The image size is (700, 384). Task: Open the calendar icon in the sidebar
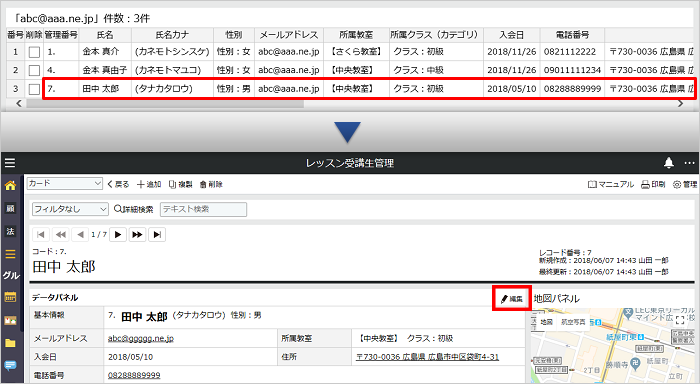(10, 297)
